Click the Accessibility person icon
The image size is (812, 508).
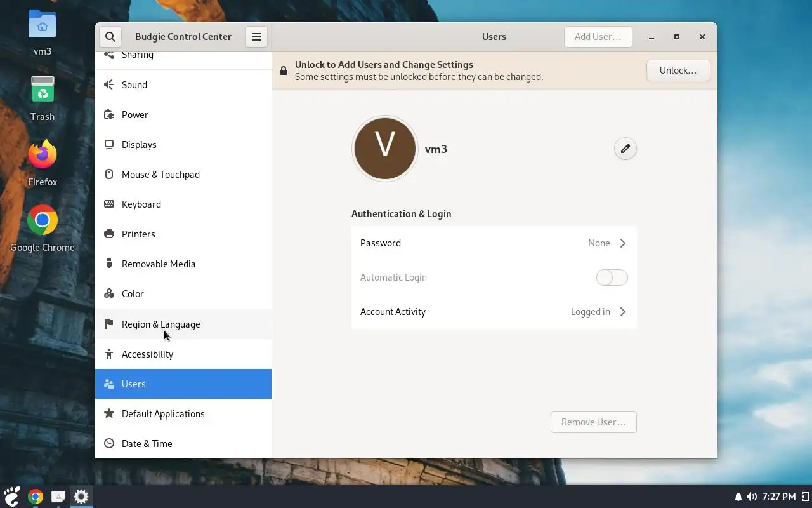(x=109, y=354)
